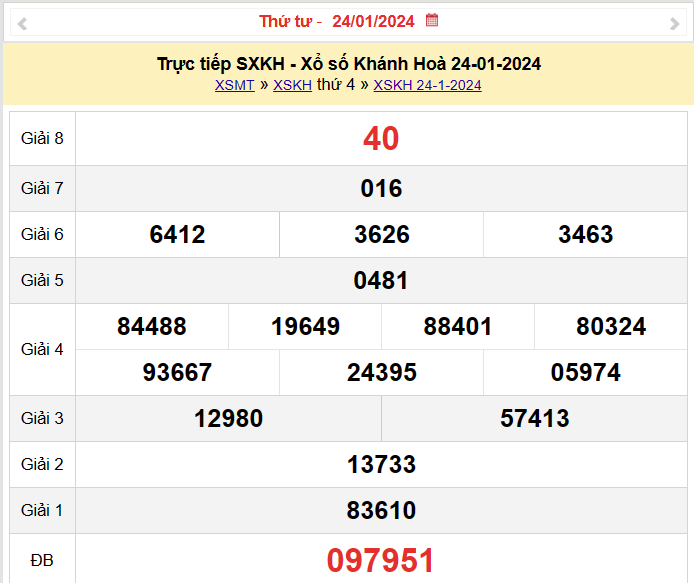
Task: Click the ĐB row label
Action: point(42,560)
